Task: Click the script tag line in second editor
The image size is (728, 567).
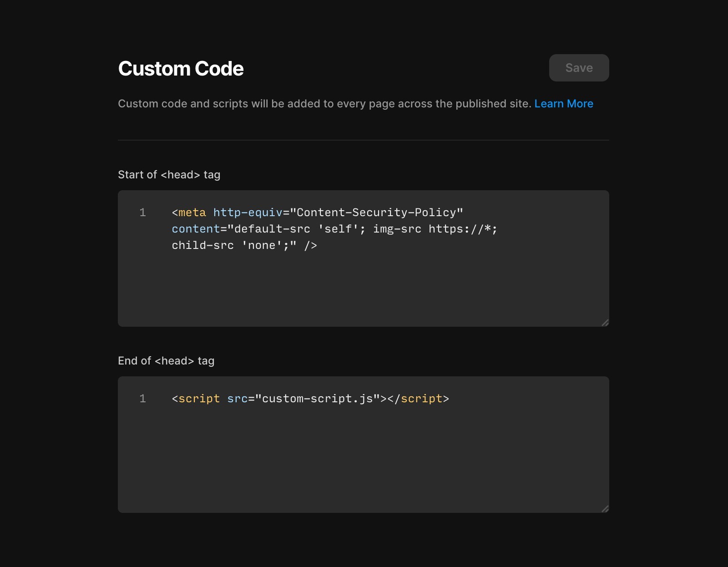Action: tap(310, 399)
